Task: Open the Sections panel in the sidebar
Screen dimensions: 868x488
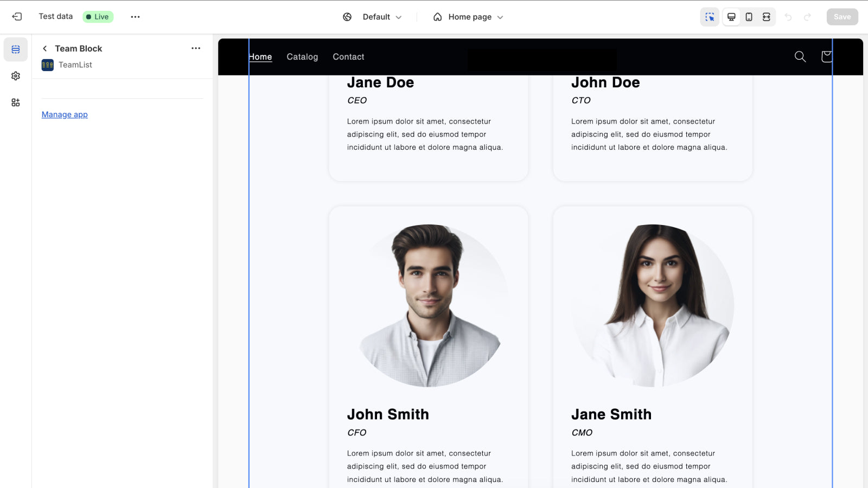Action: pyautogui.click(x=16, y=49)
